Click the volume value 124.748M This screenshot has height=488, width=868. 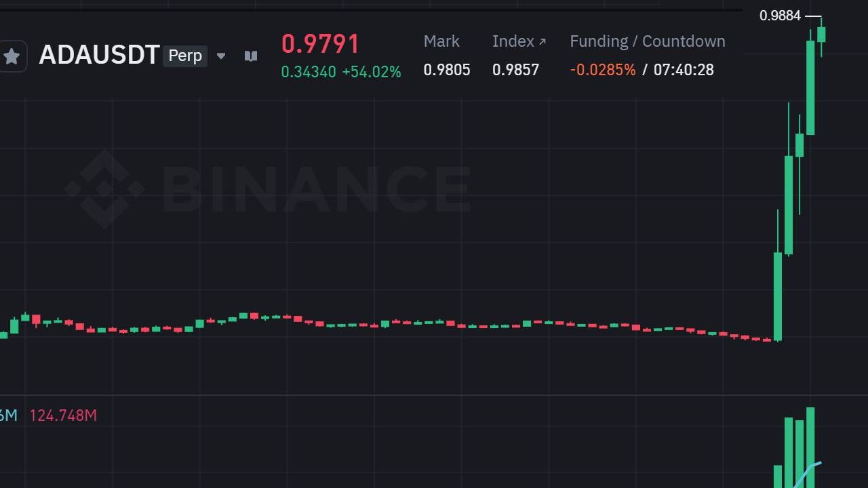[x=63, y=415]
